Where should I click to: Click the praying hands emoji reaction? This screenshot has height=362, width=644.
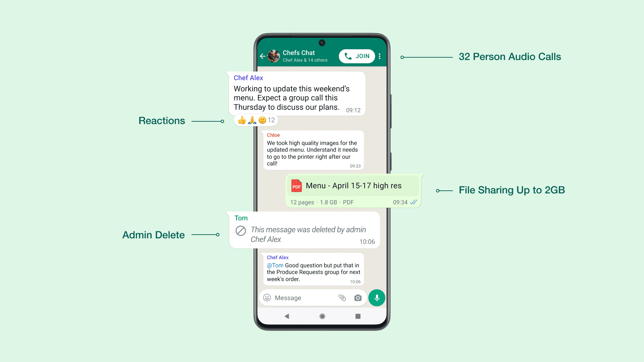pos(251,120)
